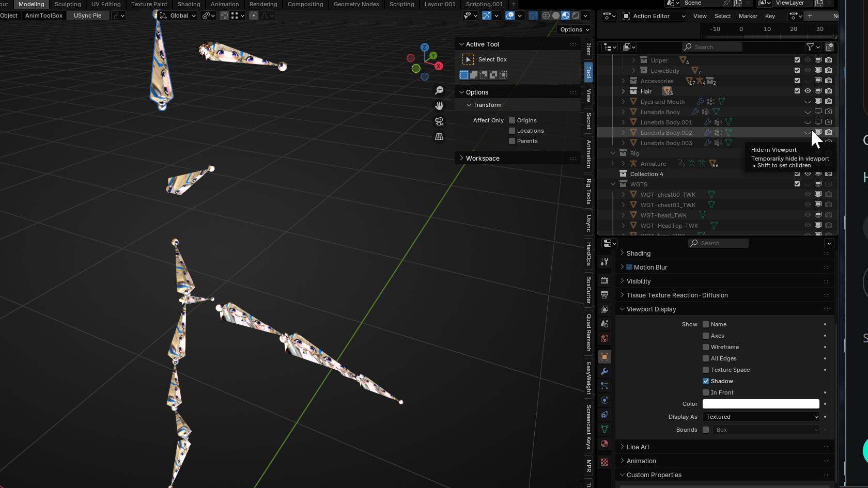The width and height of the screenshot is (868, 488).
Task: Switch to the Geometry Nodes workspace tab
Action: 356,4
